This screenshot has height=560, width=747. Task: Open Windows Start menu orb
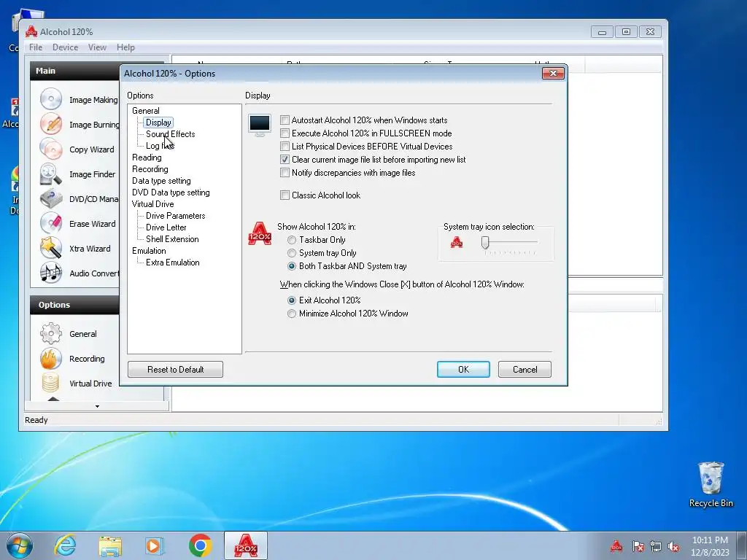[x=20, y=545]
